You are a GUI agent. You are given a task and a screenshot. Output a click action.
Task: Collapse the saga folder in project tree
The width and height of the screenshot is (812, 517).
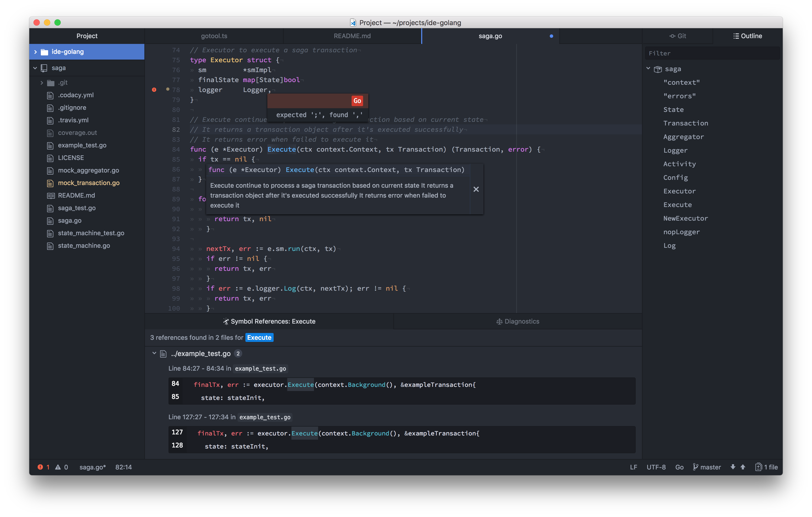[35, 68]
